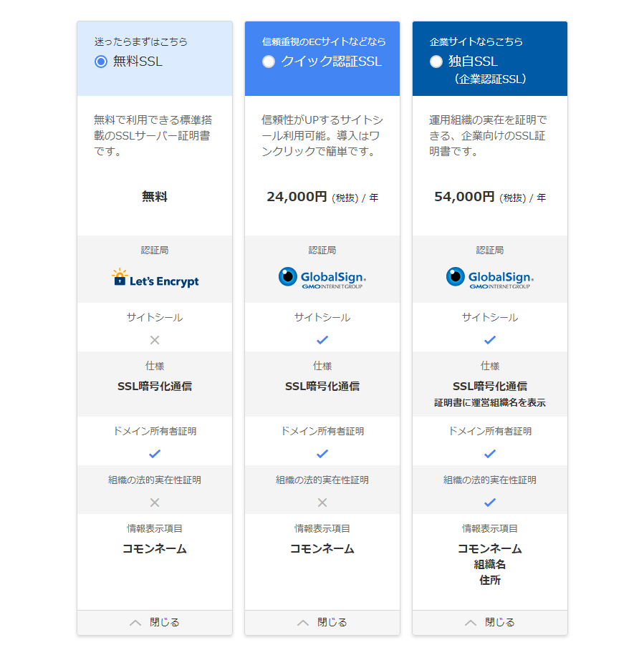Select the クイック認証SSL radio button
Image resolution: width=644 pixels, height=655 pixels.
click(268, 62)
